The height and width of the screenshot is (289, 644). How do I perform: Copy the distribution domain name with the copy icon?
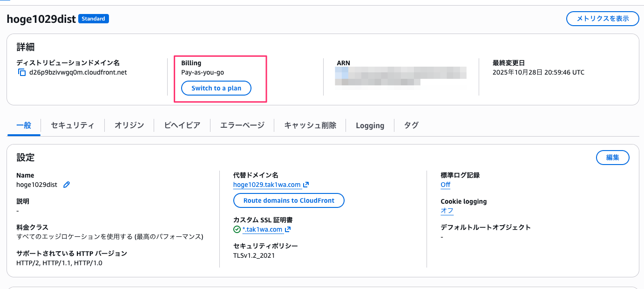coord(22,72)
